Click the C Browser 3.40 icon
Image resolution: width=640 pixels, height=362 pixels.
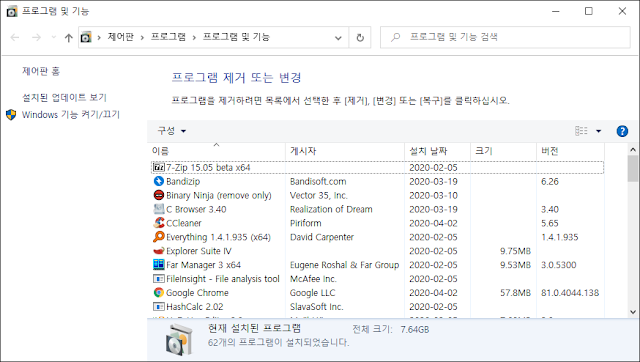158,209
